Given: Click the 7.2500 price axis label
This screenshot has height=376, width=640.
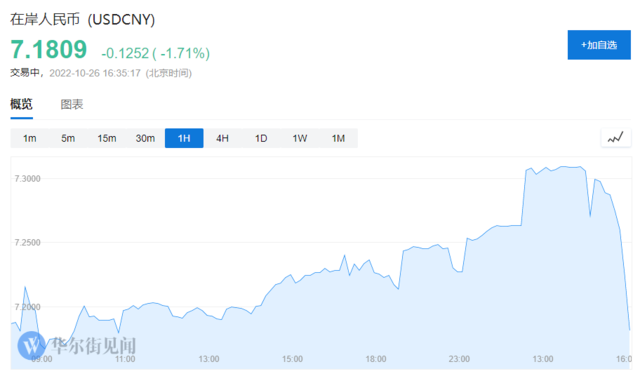Looking at the screenshot, I should [27, 243].
